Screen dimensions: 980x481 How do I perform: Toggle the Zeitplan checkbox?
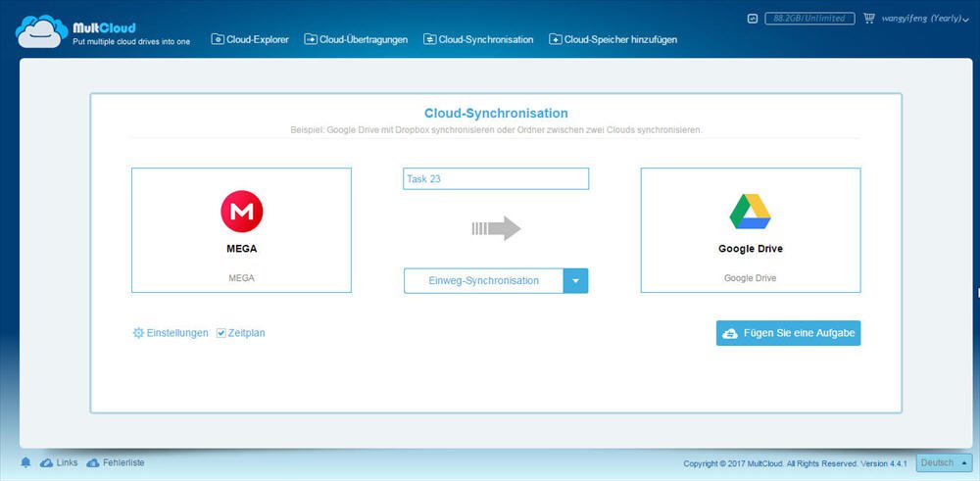click(x=221, y=333)
